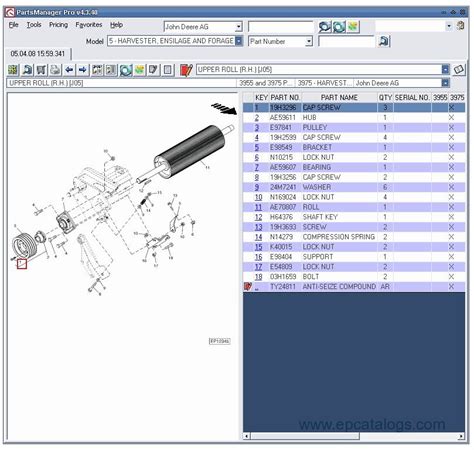Click the red book with pencil icon
Screen dimensions: 474x450
click(x=186, y=70)
